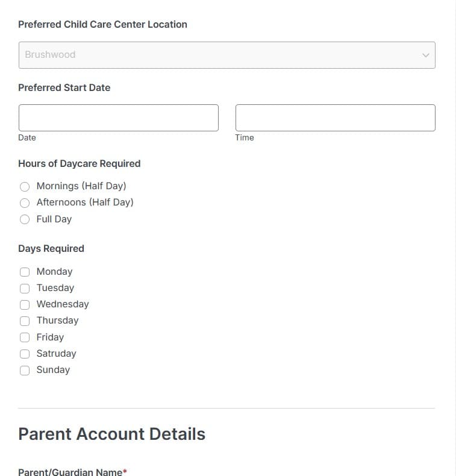Enable the Wednesday checkbox
The width and height of the screenshot is (456, 476).
click(x=25, y=304)
